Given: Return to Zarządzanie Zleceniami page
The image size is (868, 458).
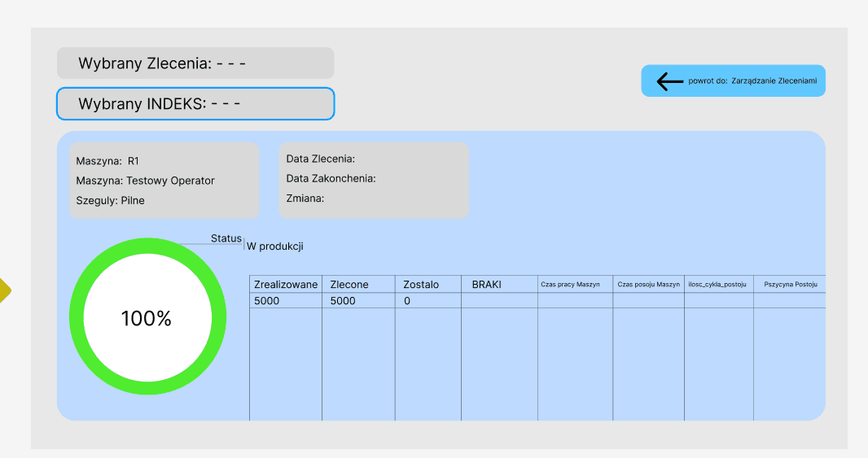Looking at the screenshot, I should 733,81.
